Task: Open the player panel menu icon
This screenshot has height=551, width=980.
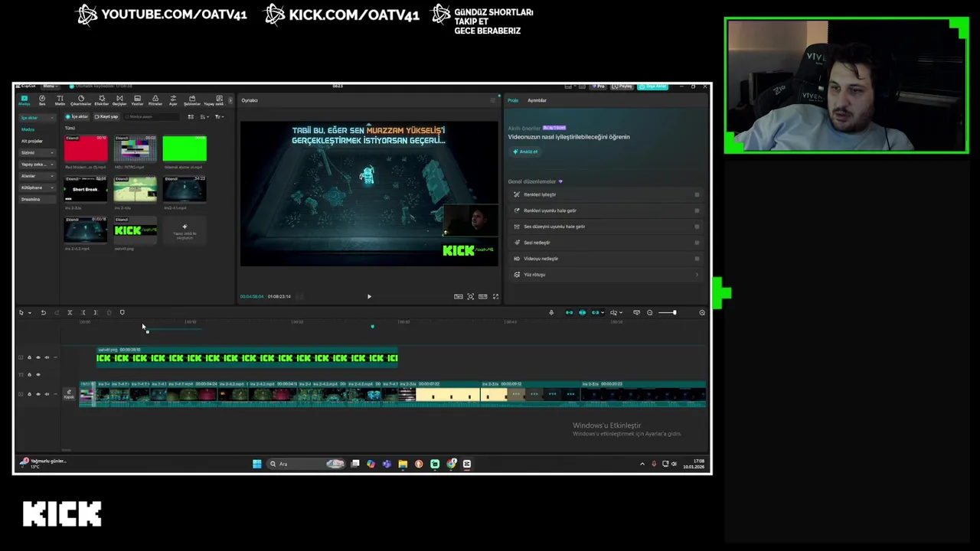Action: pyautogui.click(x=492, y=100)
